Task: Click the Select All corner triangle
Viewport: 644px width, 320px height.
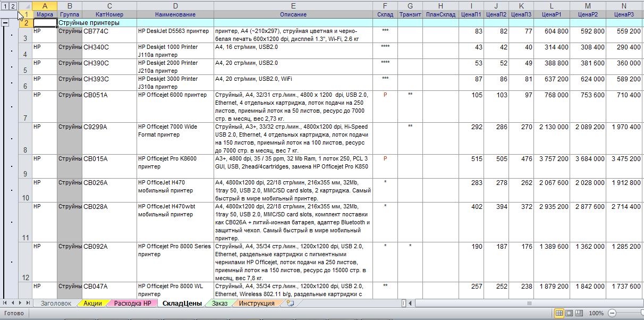Action: click(x=25, y=5)
